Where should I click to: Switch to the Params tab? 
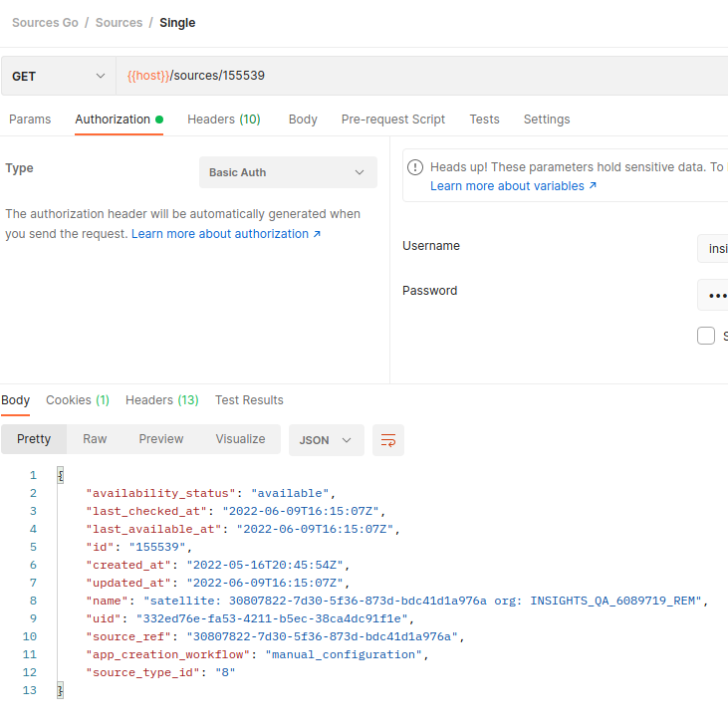[x=30, y=120]
